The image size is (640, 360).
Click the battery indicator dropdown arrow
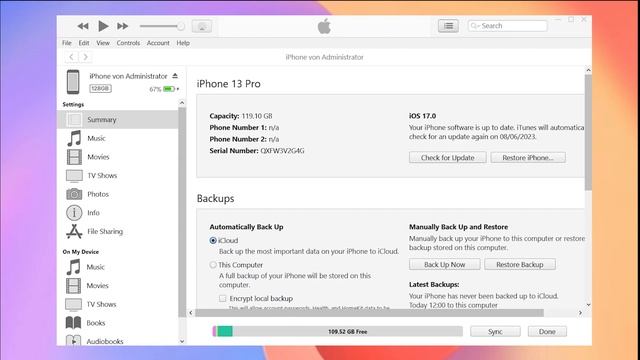click(178, 89)
